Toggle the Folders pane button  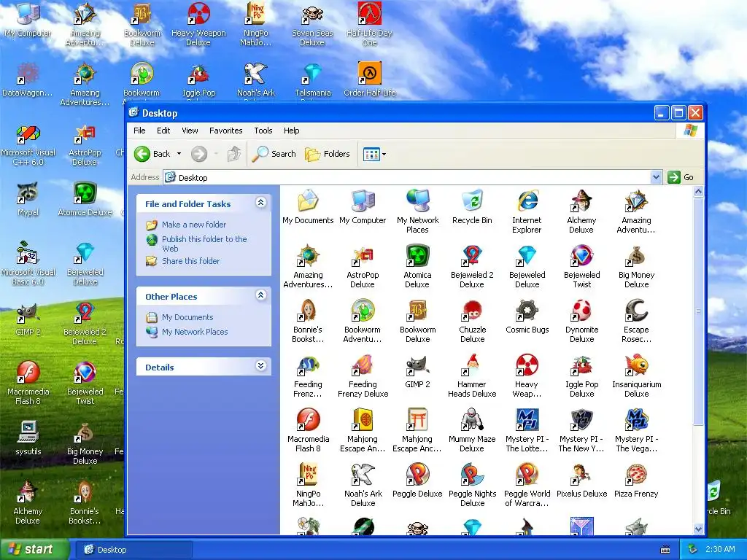[x=328, y=154]
